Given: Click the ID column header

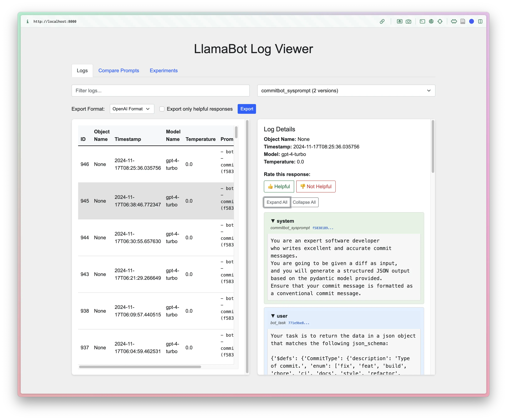Looking at the screenshot, I should pos(83,139).
